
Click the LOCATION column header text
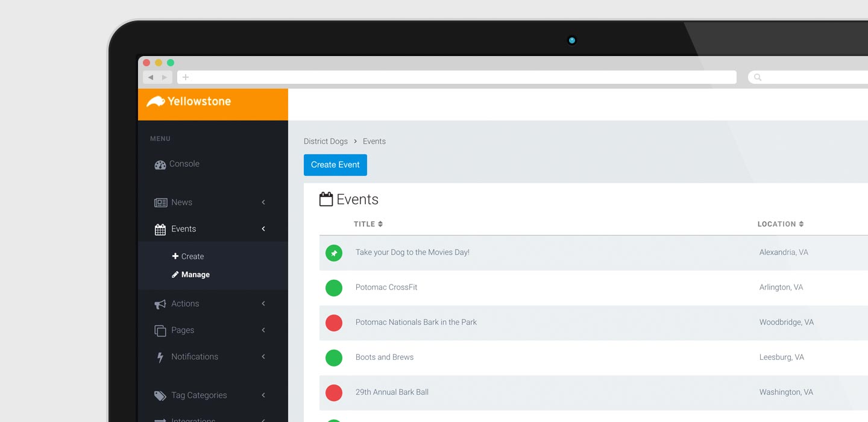tap(777, 224)
